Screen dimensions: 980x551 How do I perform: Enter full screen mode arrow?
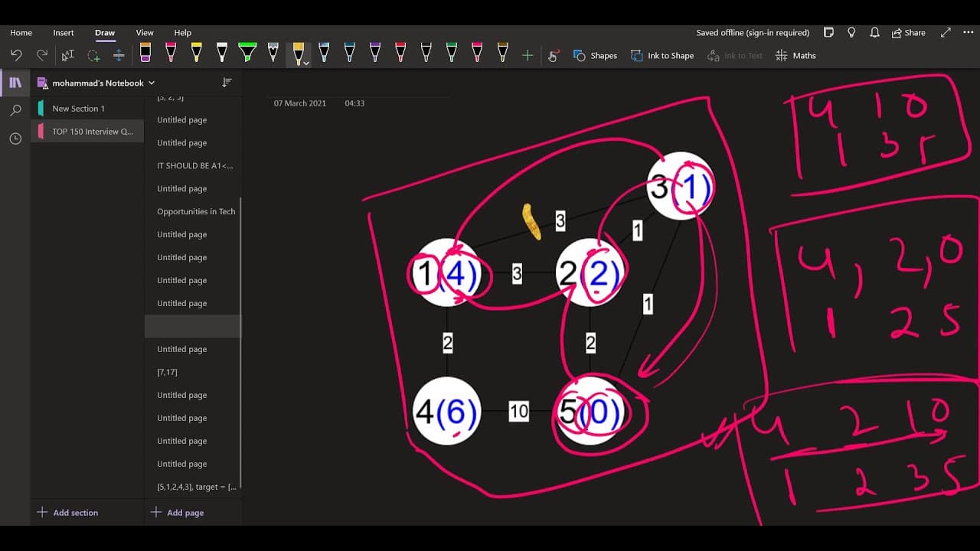tap(946, 33)
